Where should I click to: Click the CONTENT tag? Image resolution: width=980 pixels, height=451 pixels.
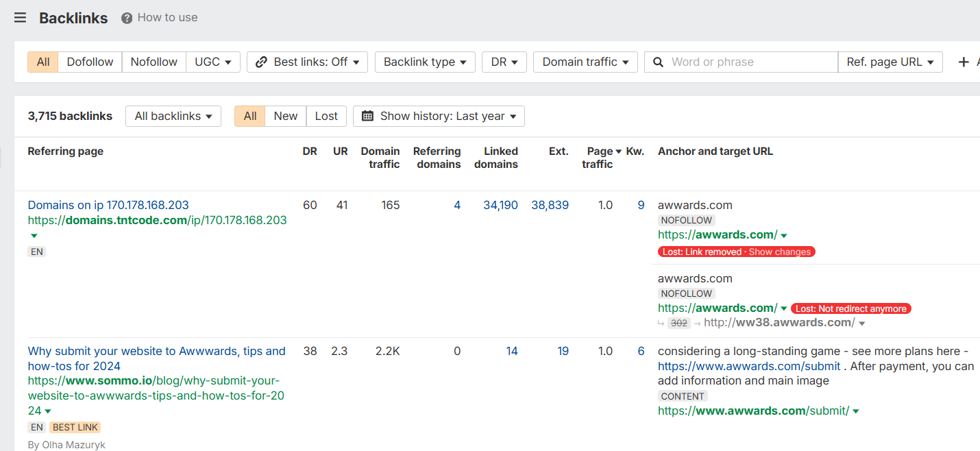[683, 396]
